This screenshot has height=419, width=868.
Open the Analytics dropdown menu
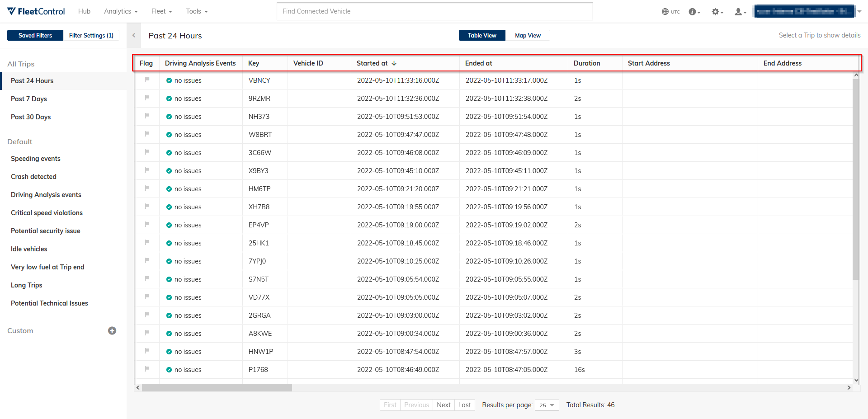[x=121, y=11]
